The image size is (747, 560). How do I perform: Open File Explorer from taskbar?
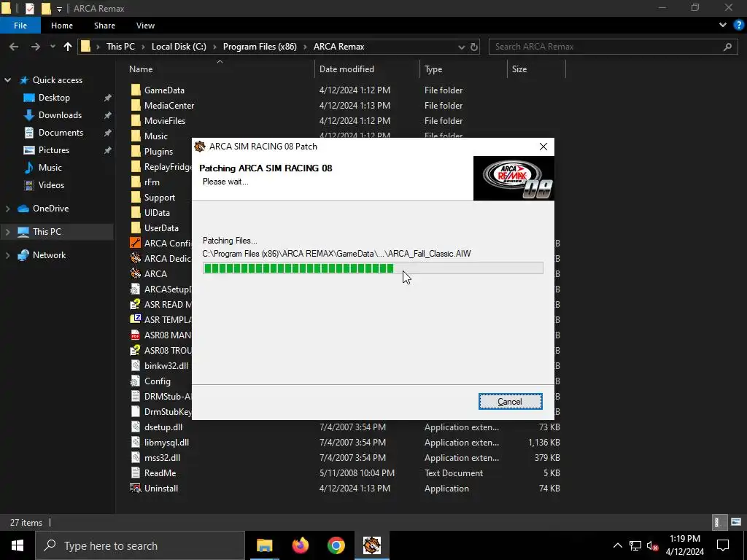point(264,545)
